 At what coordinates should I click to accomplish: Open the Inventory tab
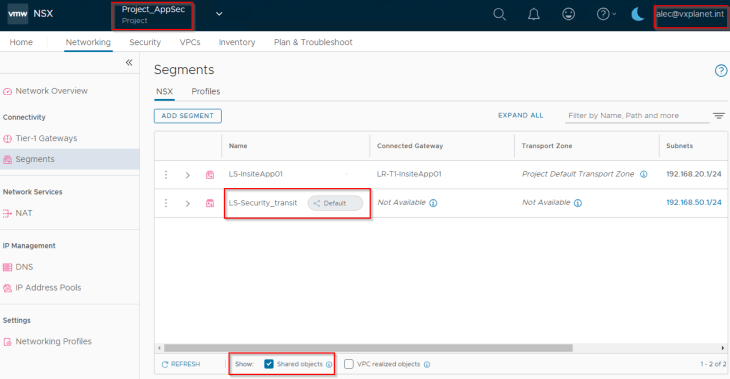[237, 42]
